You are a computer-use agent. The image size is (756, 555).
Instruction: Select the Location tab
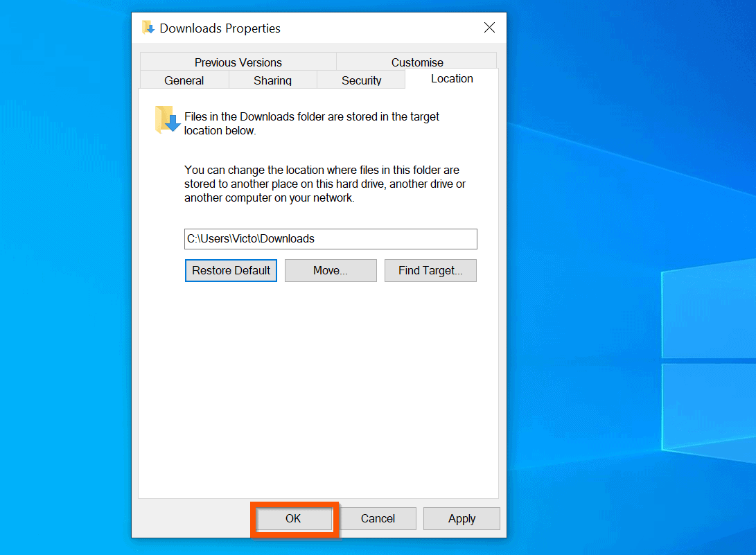(x=451, y=78)
